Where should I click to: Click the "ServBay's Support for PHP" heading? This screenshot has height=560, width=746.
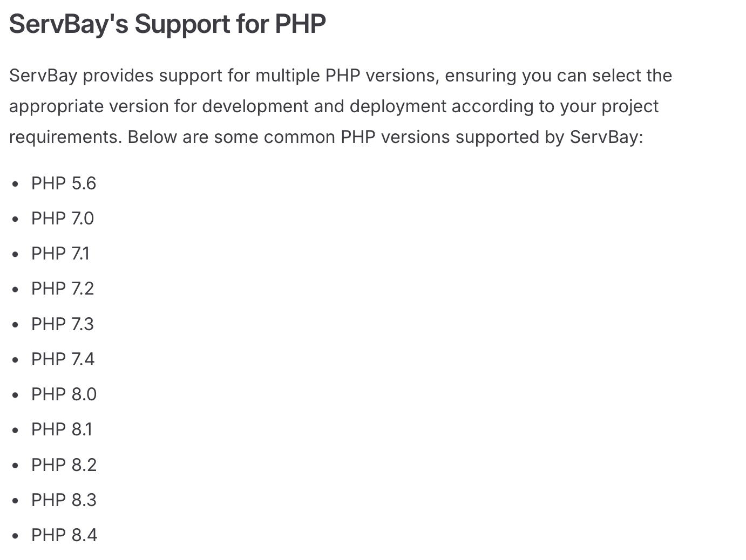click(x=167, y=24)
